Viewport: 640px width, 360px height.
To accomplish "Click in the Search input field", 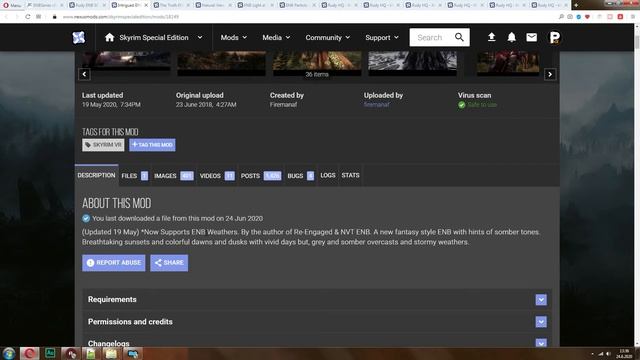I will tap(431, 38).
